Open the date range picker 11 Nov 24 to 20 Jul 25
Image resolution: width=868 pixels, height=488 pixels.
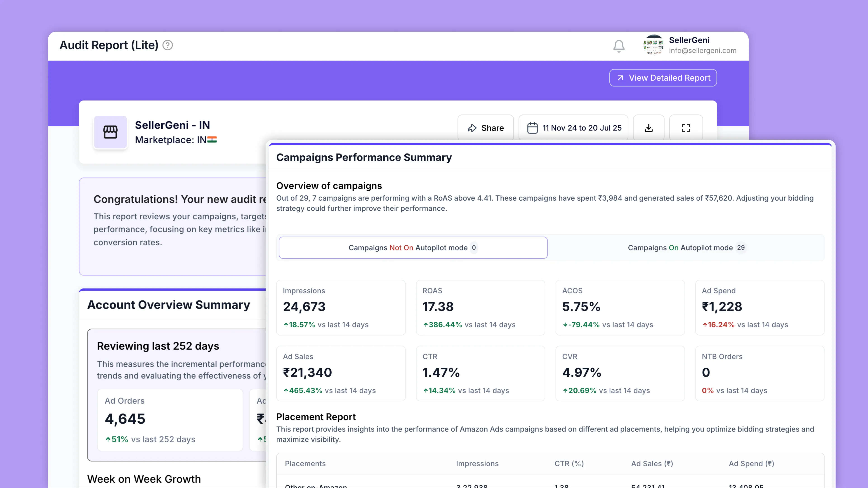(573, 128)
